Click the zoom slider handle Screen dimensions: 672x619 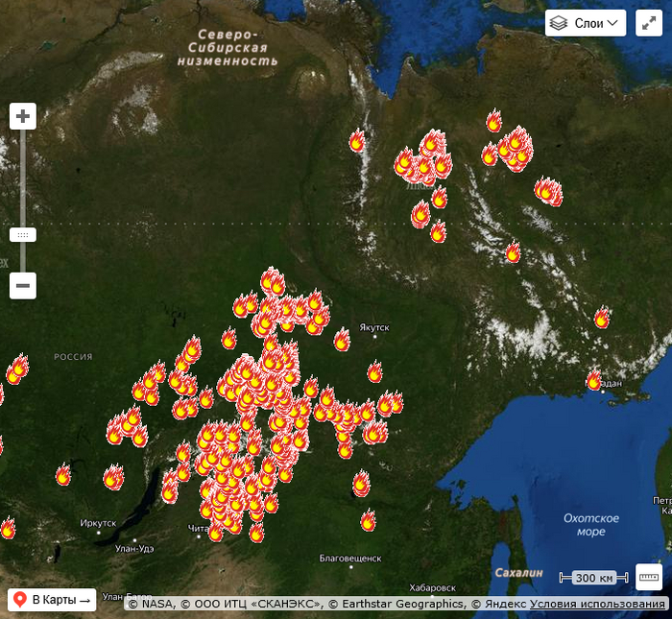tap(23, 235)
